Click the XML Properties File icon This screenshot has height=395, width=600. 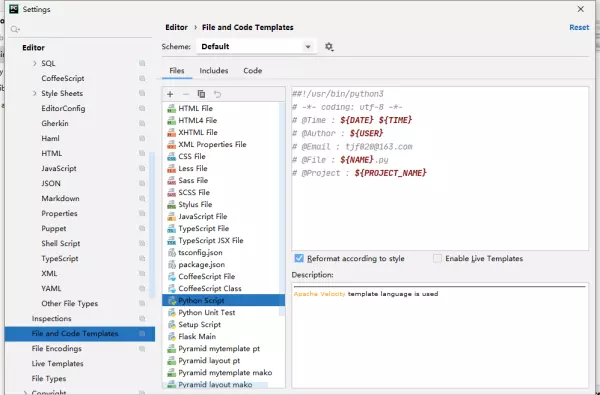171,145
